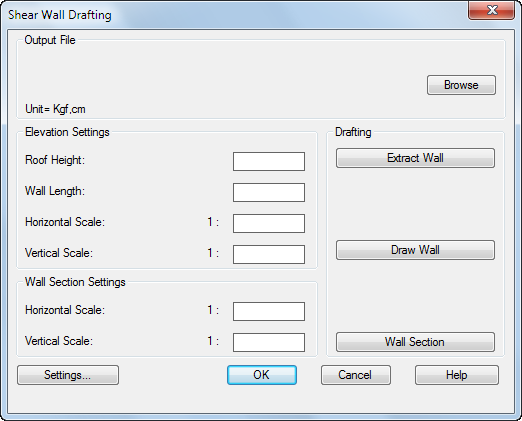522x421 pixels.
Task: Click the Wall Section drafting button
Action: 415,342
